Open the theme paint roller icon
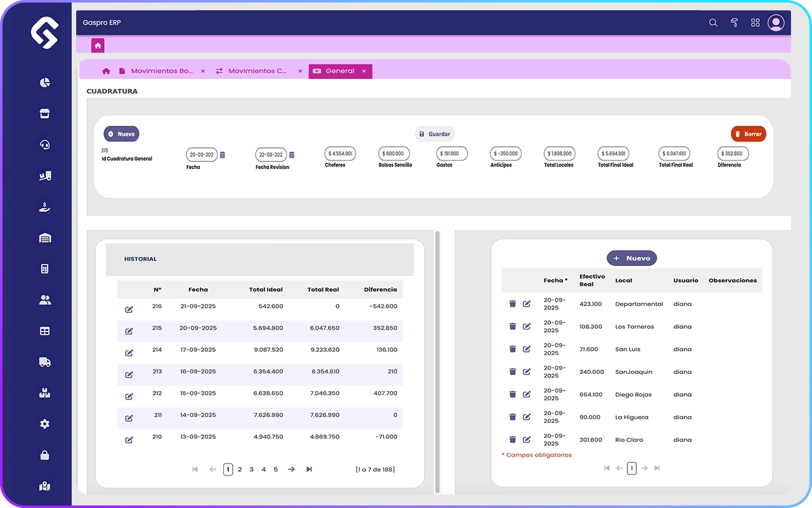 pos(734,23)
